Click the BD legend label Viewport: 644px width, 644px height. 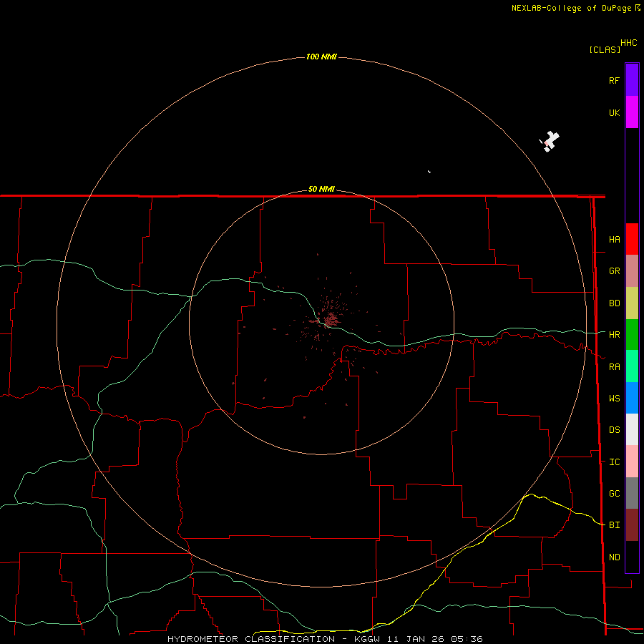coord(615,303)
